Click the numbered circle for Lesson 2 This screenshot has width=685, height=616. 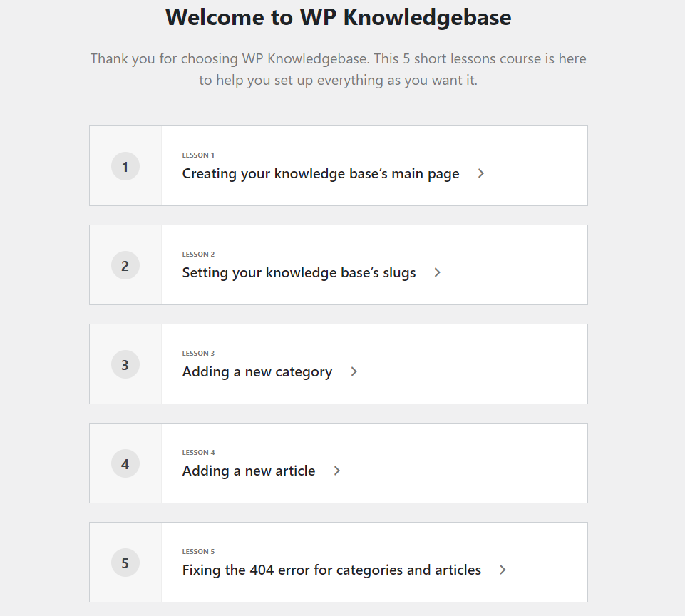[x=125, y=265]
